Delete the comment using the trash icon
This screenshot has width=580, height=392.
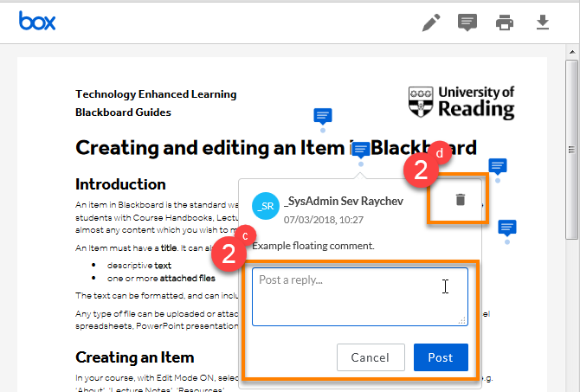point(461,199)
